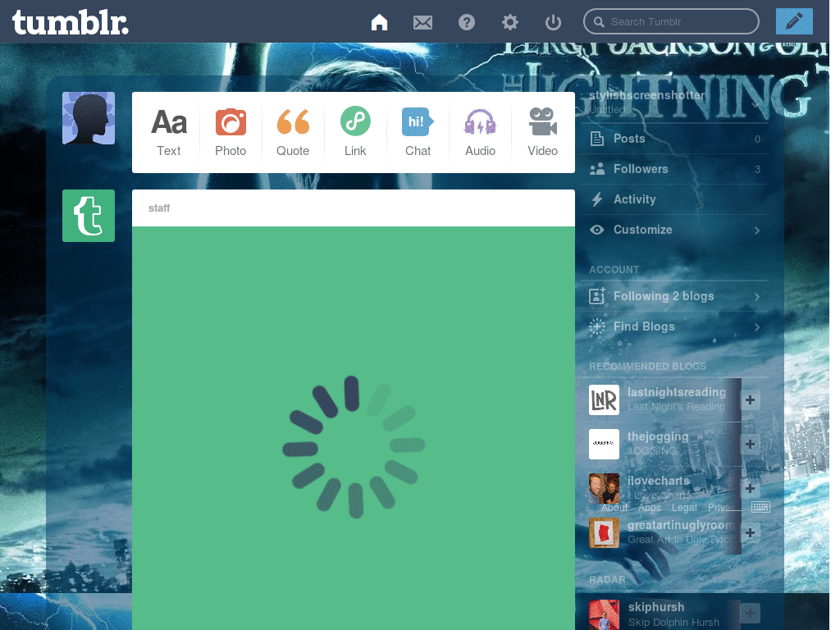Click the blue compose pencil button
Image resolution: width=840 pixels, height=630 pixels.
point(794,21)
